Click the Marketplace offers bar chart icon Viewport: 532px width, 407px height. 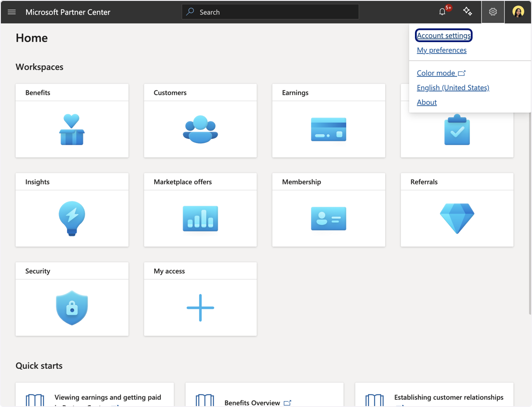[200, 219]
